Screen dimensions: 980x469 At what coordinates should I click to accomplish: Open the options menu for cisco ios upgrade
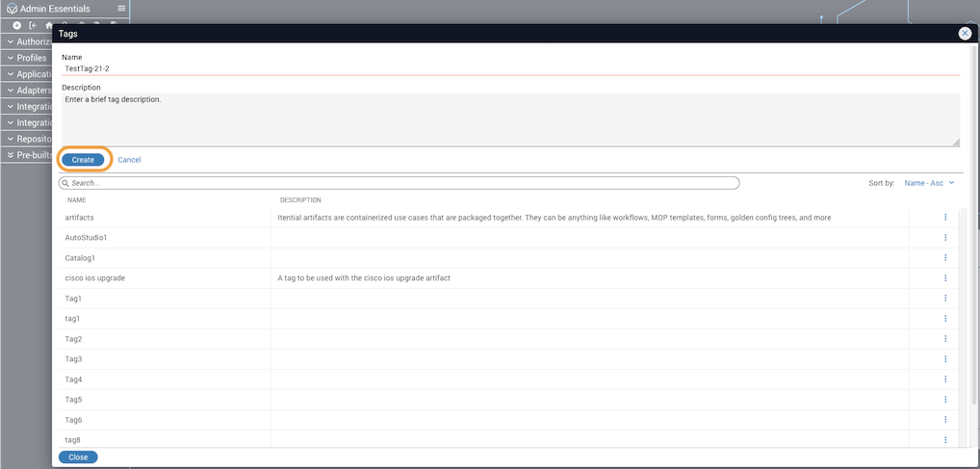pos(945,277)
